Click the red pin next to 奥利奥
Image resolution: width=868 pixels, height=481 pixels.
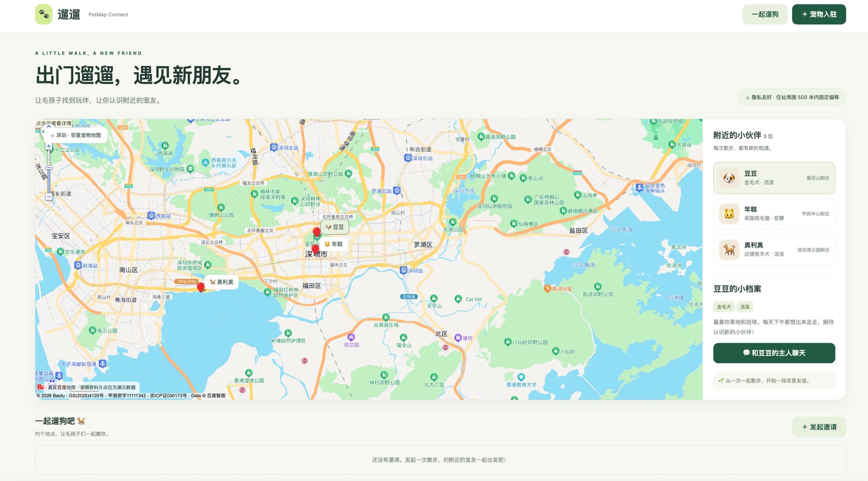pos(201,286)
